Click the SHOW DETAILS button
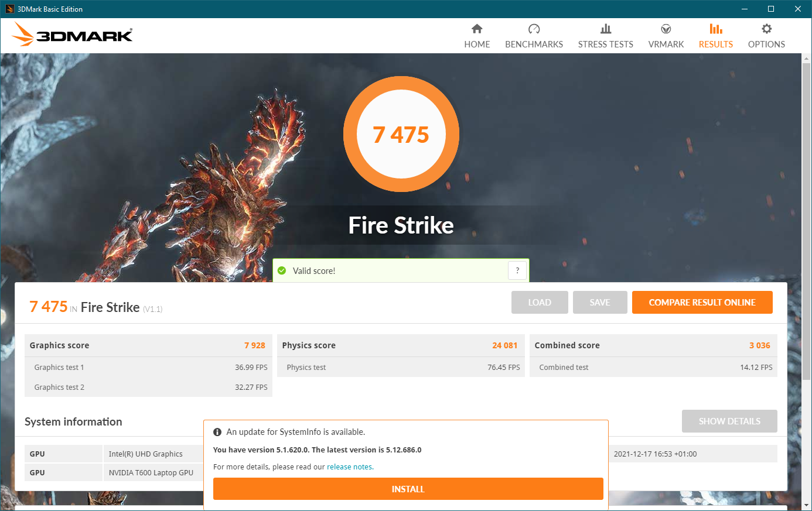812x511 pixels. pyautogui.click(x=729, y=421)
